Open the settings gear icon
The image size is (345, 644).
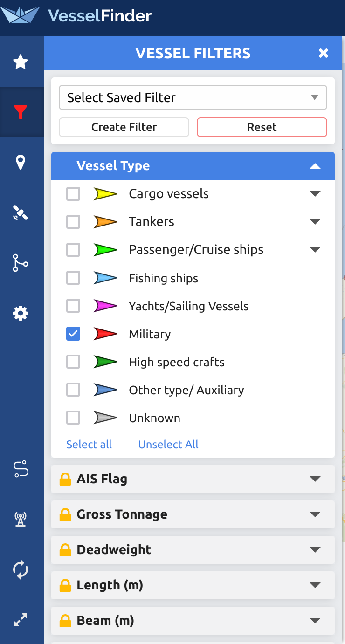[21, 313]
